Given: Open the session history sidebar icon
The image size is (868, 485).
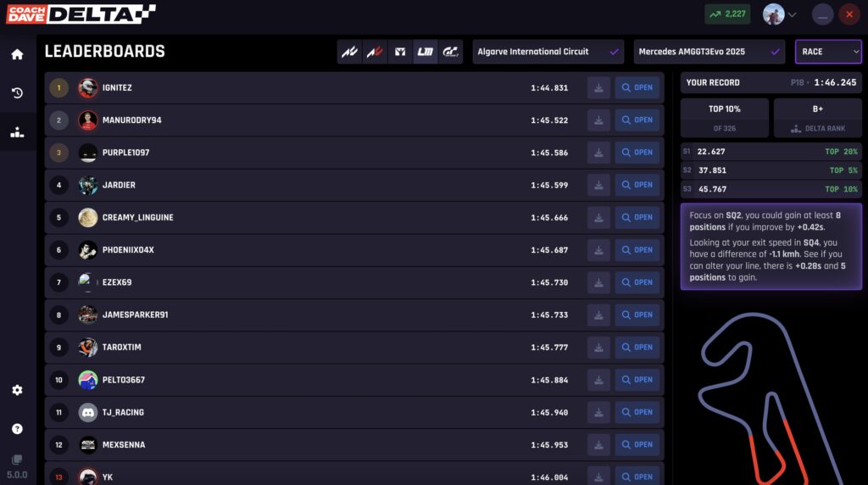Looking at the screenshot, I should click(17, 93).
